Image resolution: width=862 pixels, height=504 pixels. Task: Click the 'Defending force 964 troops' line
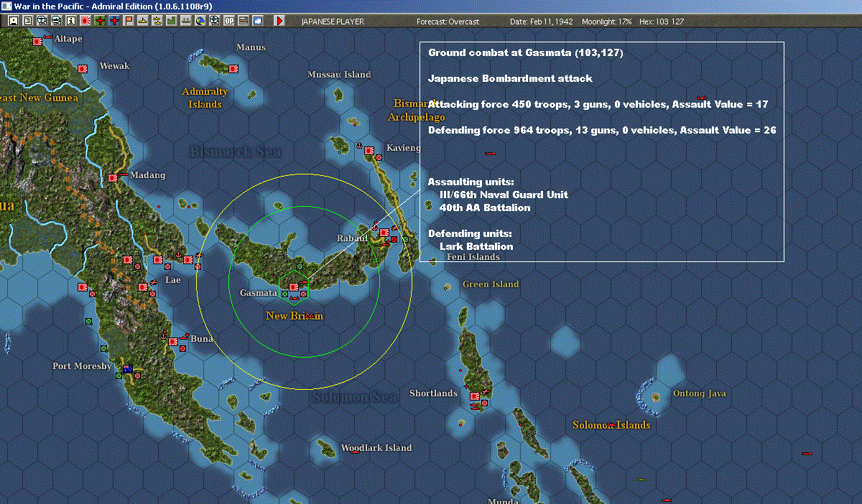(602, 131)
